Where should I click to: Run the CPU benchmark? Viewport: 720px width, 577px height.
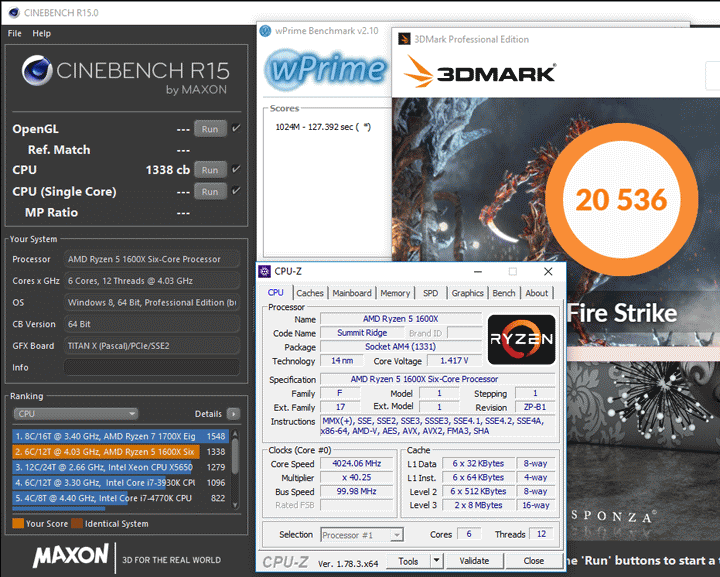point(210,170)
